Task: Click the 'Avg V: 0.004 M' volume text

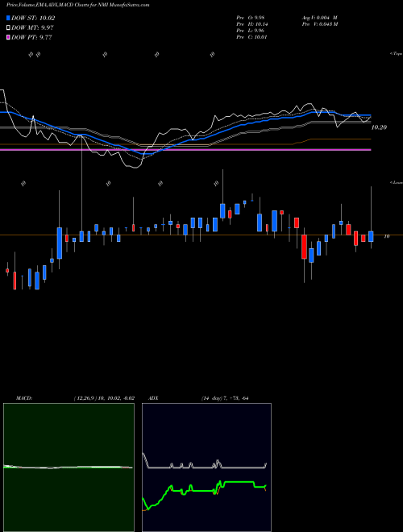Action: coord(320,18)
